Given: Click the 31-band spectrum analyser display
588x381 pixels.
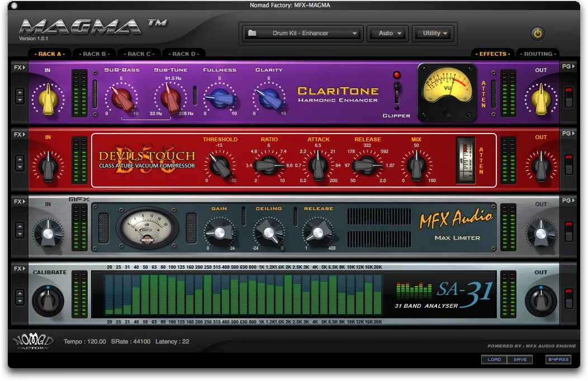Looking at the screenshot, I should point(244,294).
